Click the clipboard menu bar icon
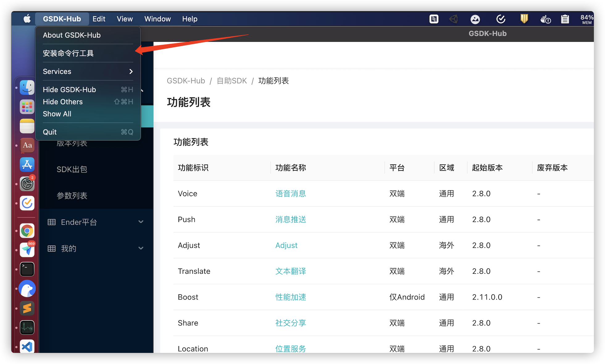This screenshot has width=605, height=364. pos(565,19)
